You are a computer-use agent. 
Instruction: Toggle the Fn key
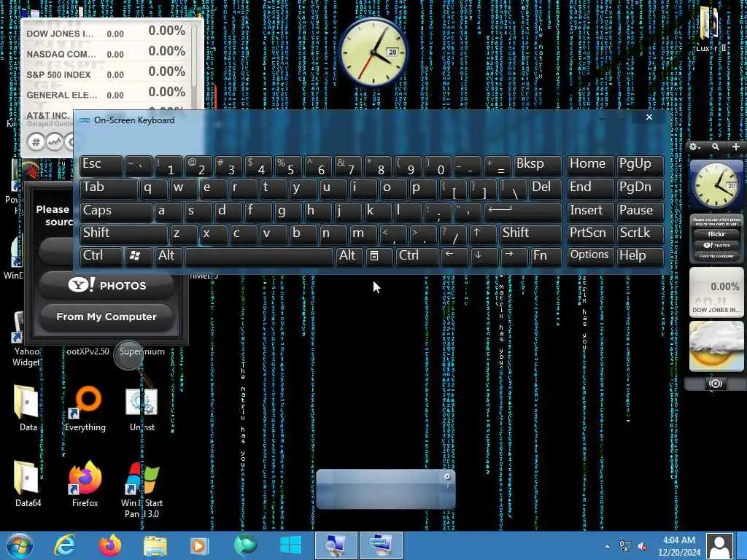[x=546, y=257]
